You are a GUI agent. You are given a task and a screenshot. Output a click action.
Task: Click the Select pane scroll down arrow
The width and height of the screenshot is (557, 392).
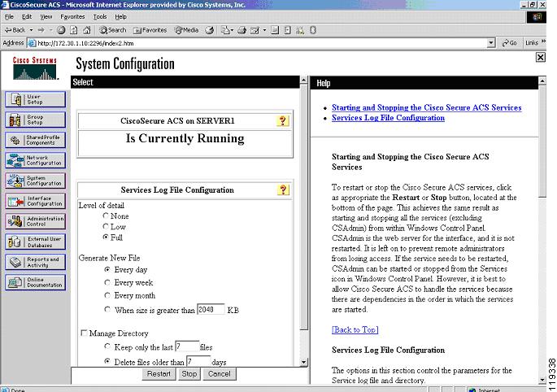[x=304, y=363]
